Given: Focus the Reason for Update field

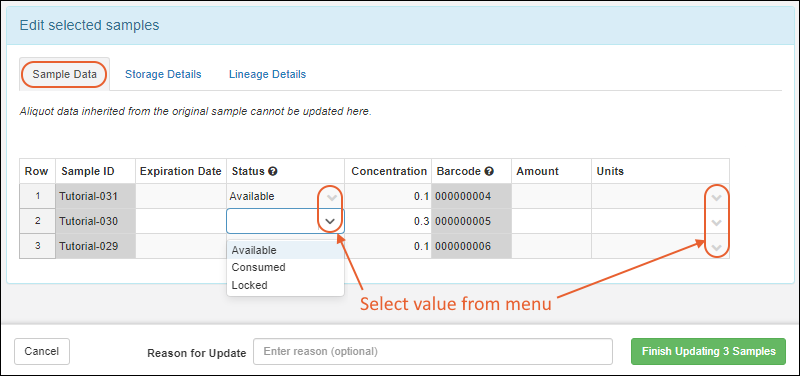Looking at the screenshot, I should [x=433, y=352].
